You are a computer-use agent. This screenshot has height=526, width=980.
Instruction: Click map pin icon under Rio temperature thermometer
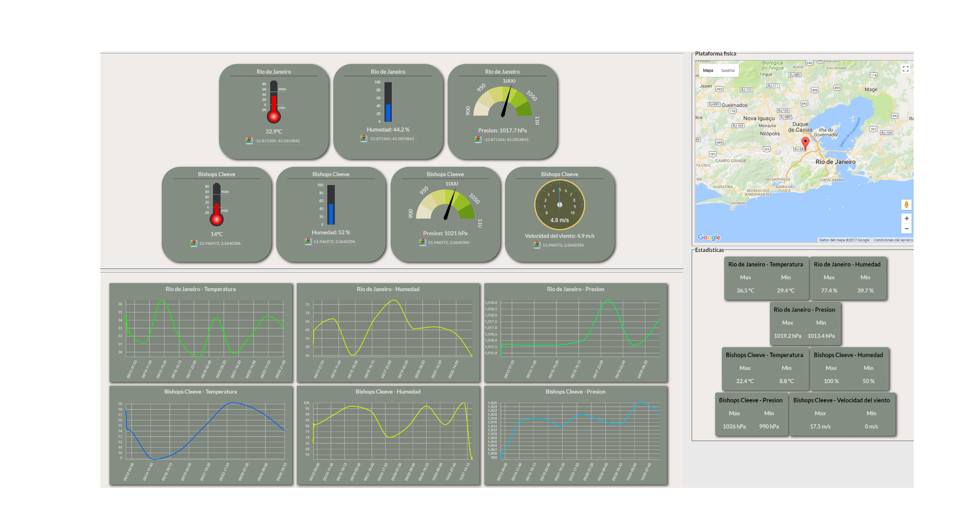[249, 141]
